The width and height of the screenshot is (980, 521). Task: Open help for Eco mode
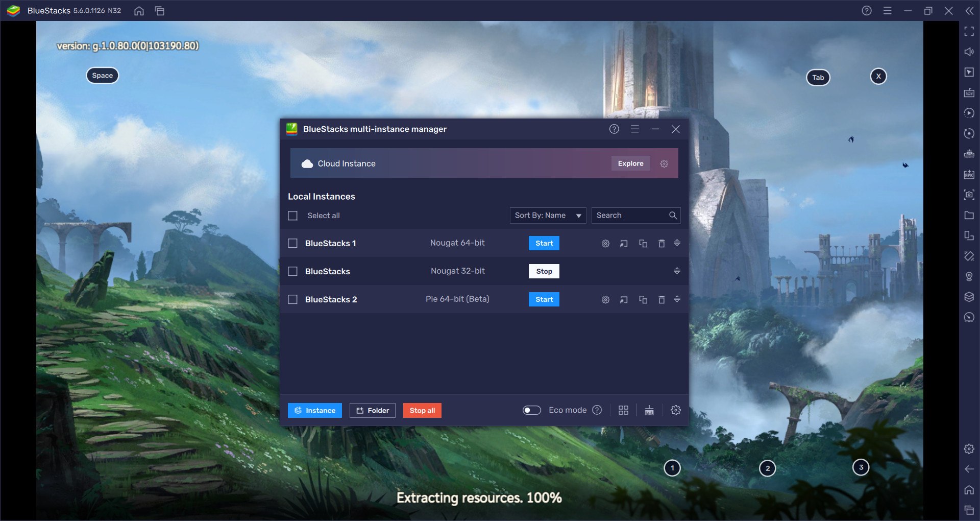click(x=597, y=410)
